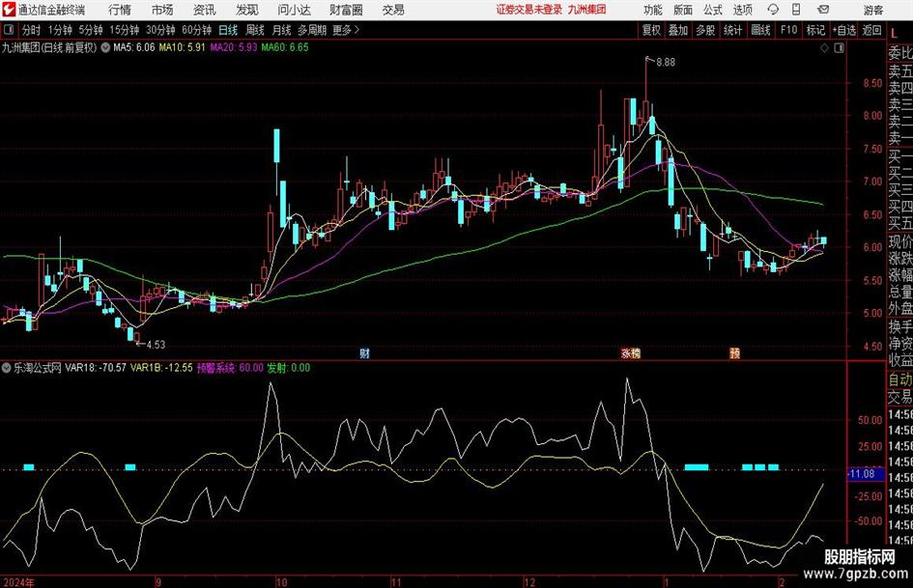Click the 发射: 0.00 indicator value
This screenshot has width=913, height=588.
(288, 368)
